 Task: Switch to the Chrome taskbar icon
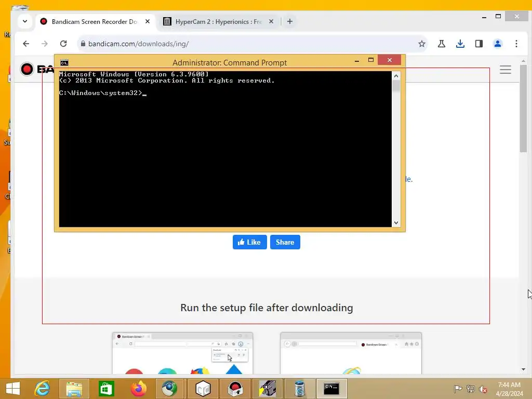click(169, 389)
